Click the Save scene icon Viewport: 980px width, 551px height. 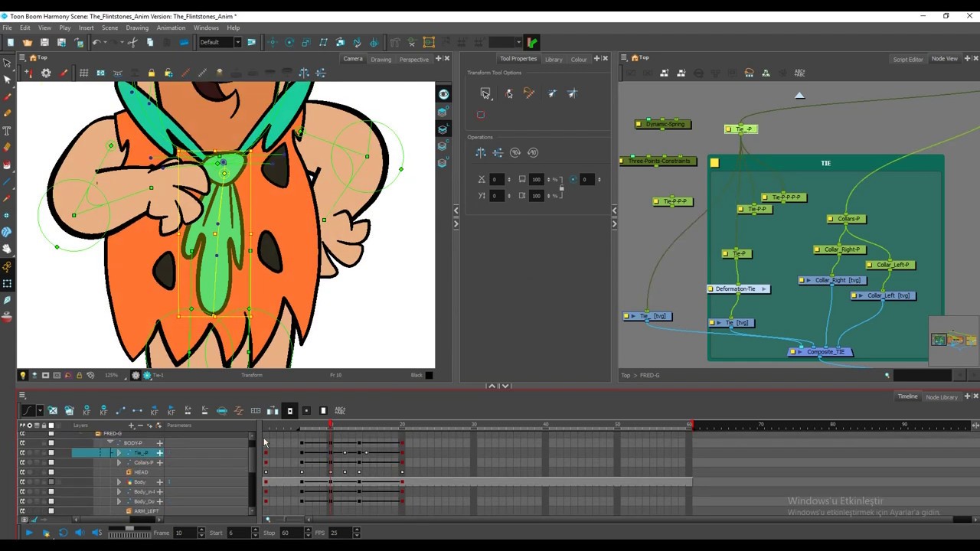coord(44,42)
